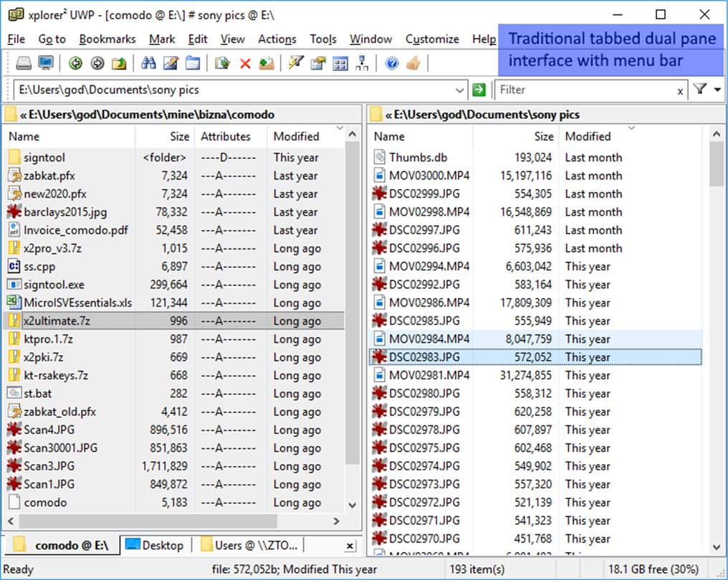Click the green Go arrow beside address bar
Screen dimensions: 728x580
[x=479, y=90]
